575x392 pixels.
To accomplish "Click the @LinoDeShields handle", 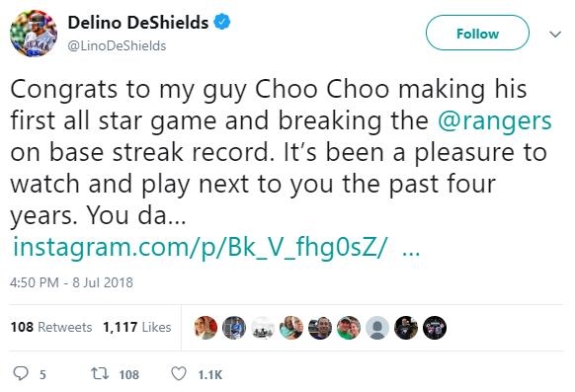I will [x=117, y=45].
